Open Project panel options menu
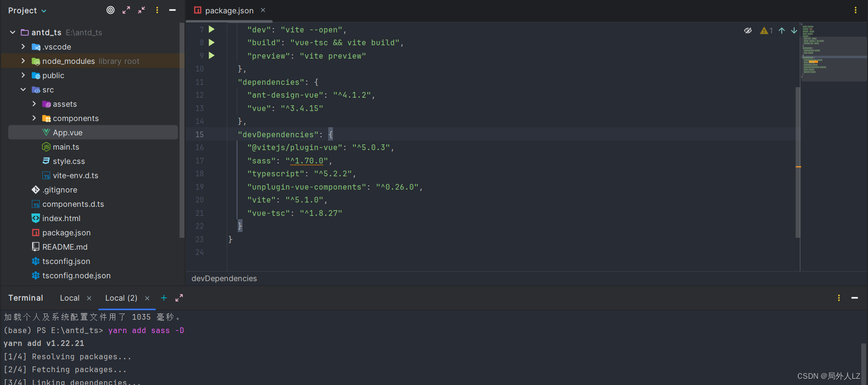This screenshot has height=385, width=868. pyautogui.click(x=157, y=10)
